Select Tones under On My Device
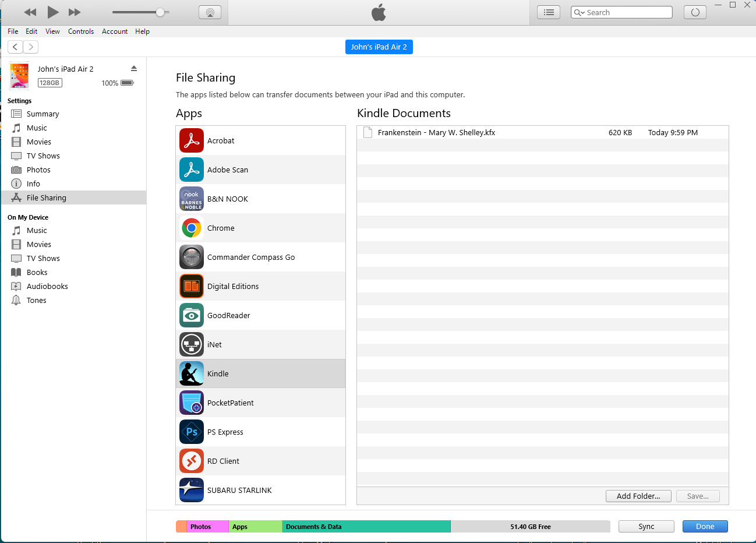Image resolution: width=756 pixels, height=543 pixels. [73, 300]
